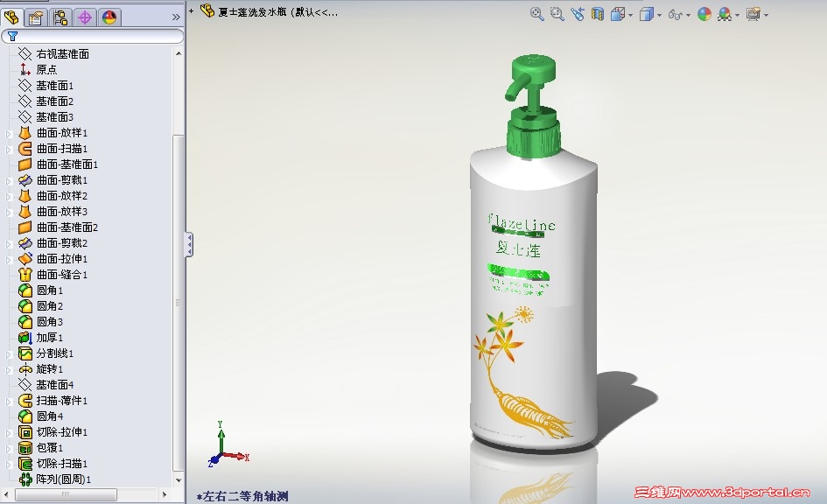Switch to the ConfigurationManager tab

(60, 17)
